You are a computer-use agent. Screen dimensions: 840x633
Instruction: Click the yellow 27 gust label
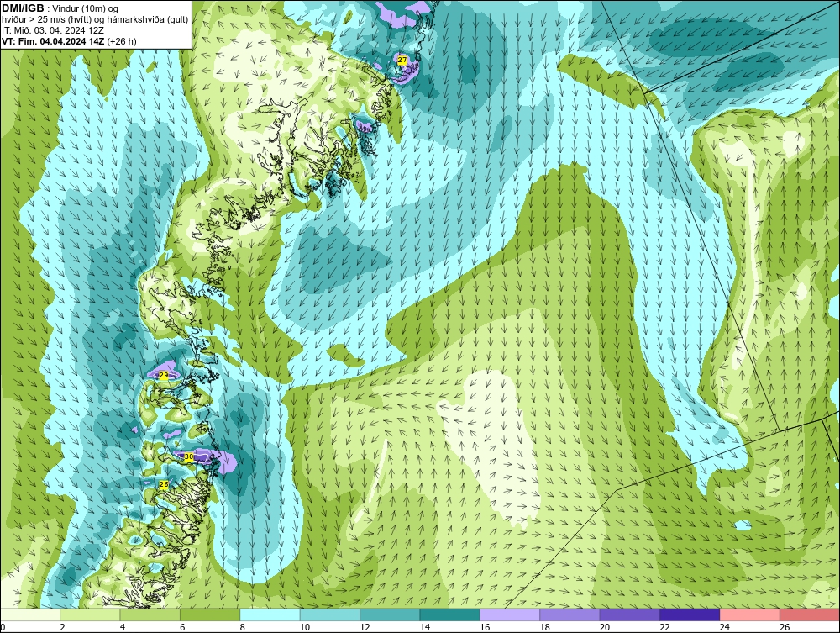tap(402, 60)
